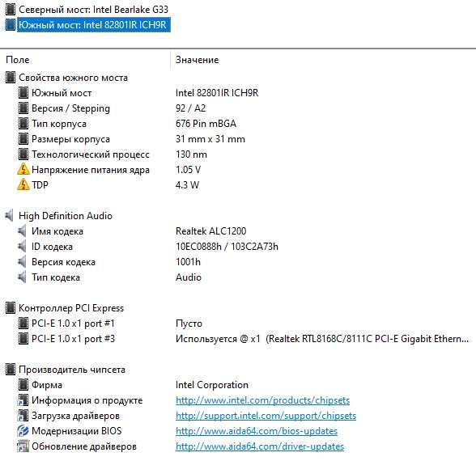Click the speaker icon beside ID кодека
Viewport: 476px width, 461px height.
coord(22,247)
